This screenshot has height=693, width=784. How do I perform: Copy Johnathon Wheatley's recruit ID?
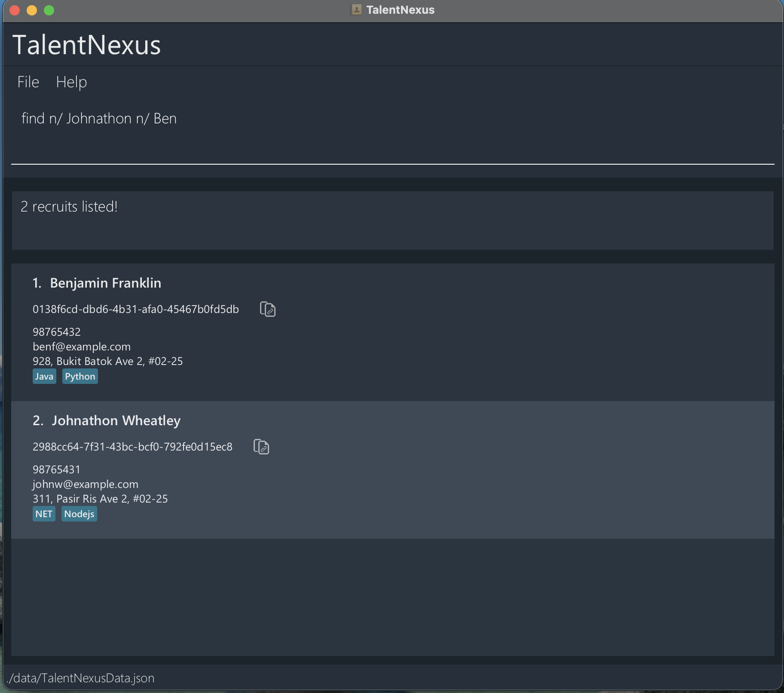pyautogui.click(x=261, y=447)
